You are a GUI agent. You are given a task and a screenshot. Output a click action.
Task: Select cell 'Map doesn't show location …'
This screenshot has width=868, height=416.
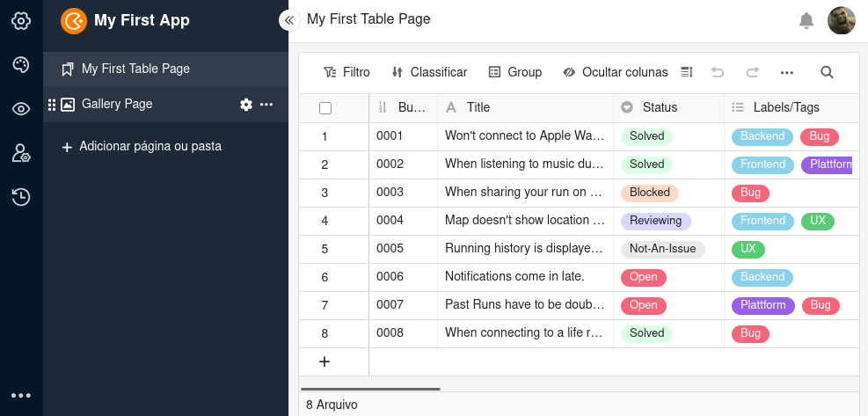coord(525,220)
